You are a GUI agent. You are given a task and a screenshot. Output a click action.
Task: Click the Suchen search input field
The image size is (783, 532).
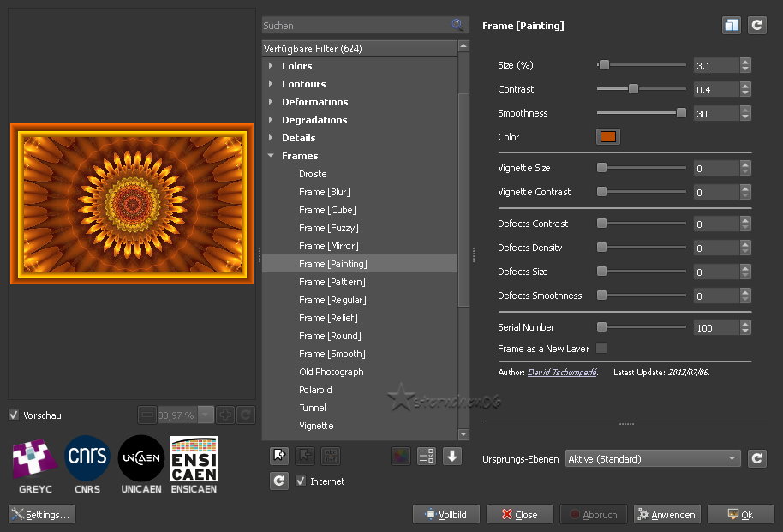[356, 26]
